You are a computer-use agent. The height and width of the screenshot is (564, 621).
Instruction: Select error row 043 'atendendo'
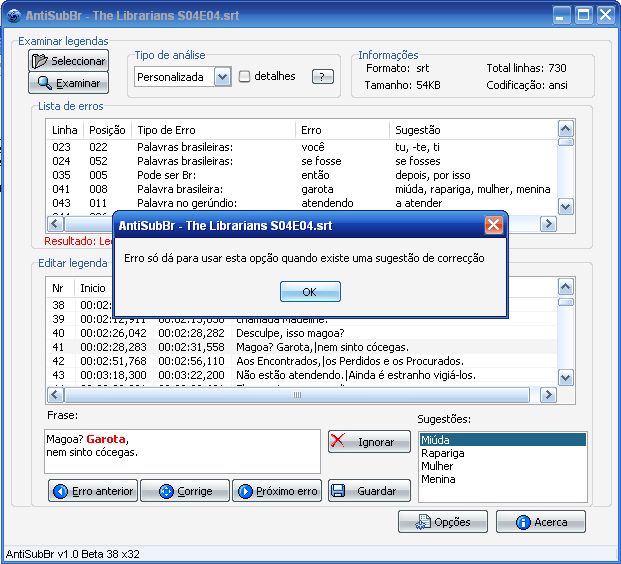pos(301,203)
